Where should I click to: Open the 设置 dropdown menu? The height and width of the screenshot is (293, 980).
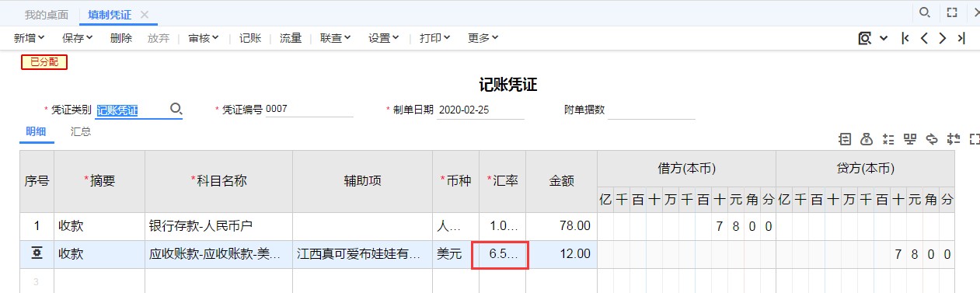coord(384,38)
